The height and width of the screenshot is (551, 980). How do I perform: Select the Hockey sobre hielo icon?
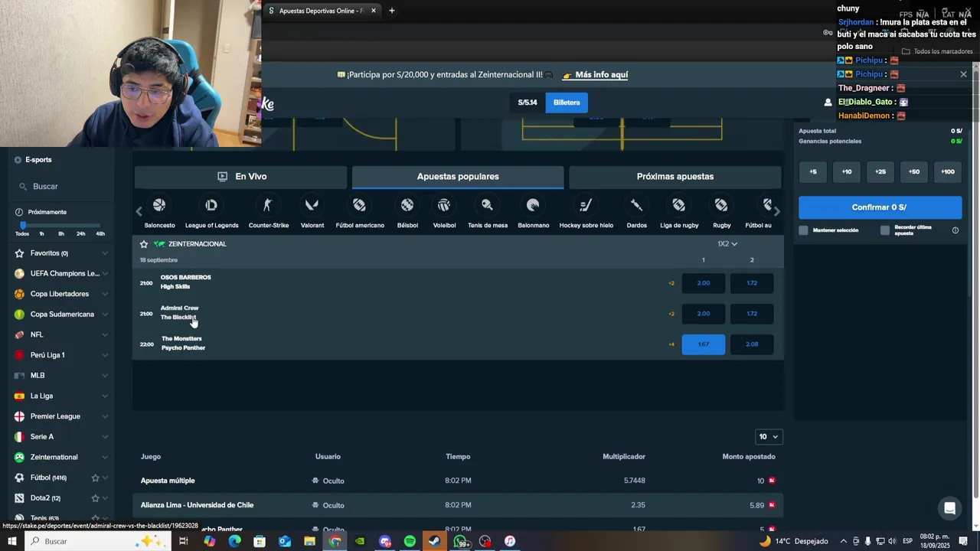586,205
